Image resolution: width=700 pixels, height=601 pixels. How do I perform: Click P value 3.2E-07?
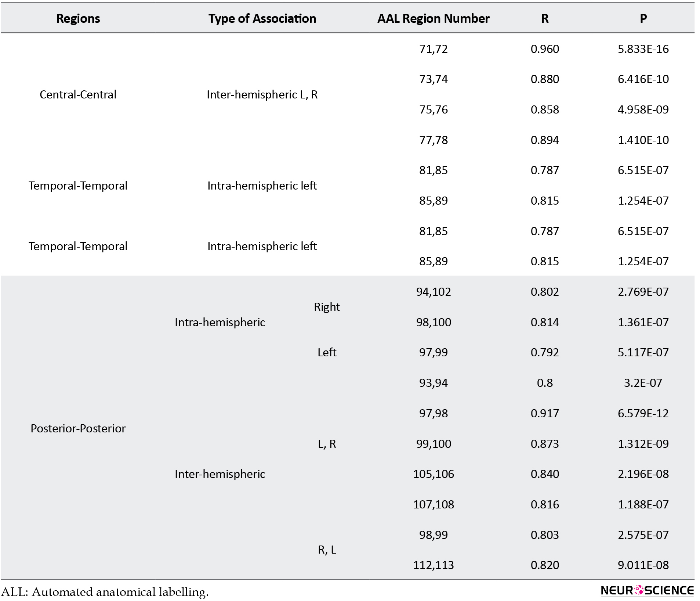[x=643, y=383]
